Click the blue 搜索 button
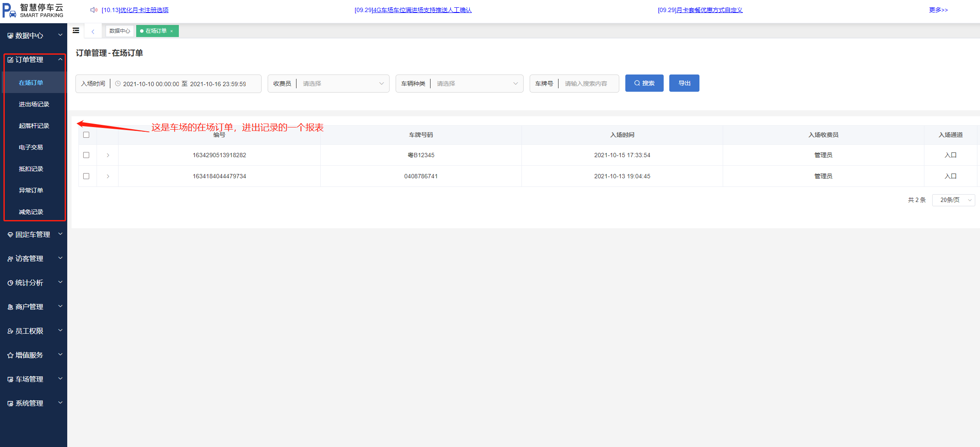The width and height of the screenshot is (980, 447). 644,83
